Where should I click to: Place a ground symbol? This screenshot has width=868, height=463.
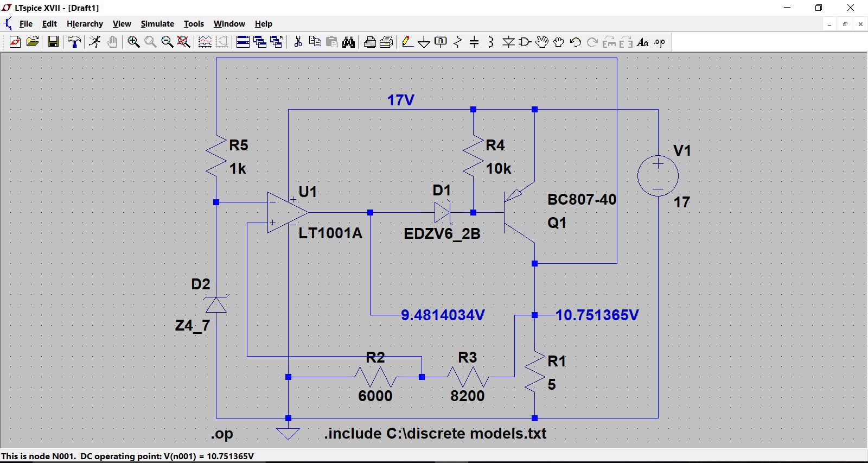pos(424,42)
